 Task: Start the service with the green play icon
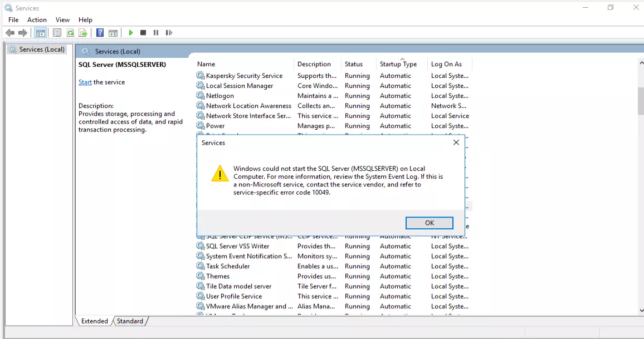point(130,33)
